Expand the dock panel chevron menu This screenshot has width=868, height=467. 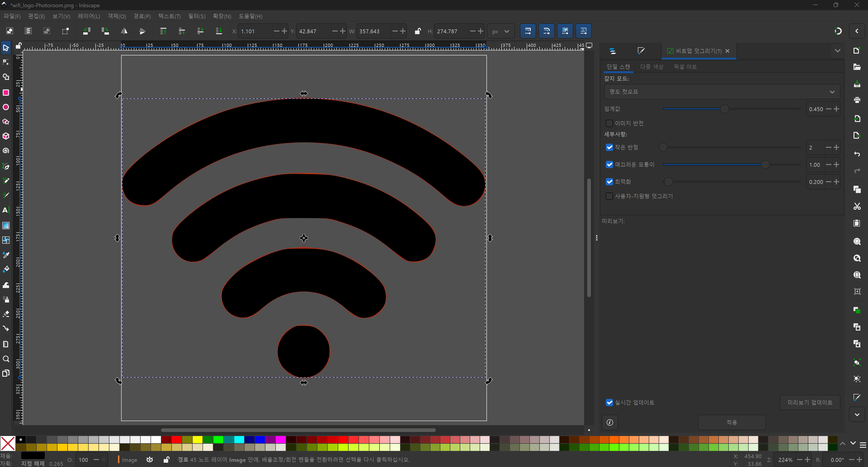click(837, 51)
